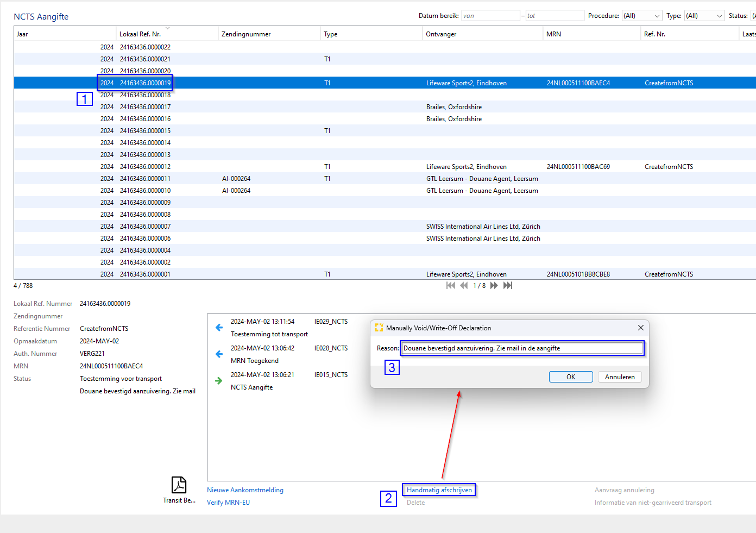
Task: Select highlighted row 24163436.0000019
Action: click(x=385, y=83)
